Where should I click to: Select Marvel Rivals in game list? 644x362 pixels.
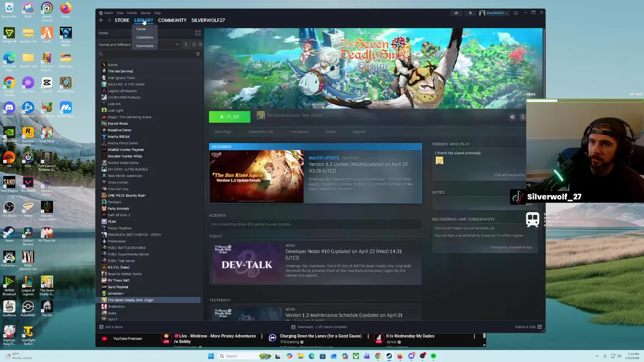pyautogui.click(x=118, y=124)
